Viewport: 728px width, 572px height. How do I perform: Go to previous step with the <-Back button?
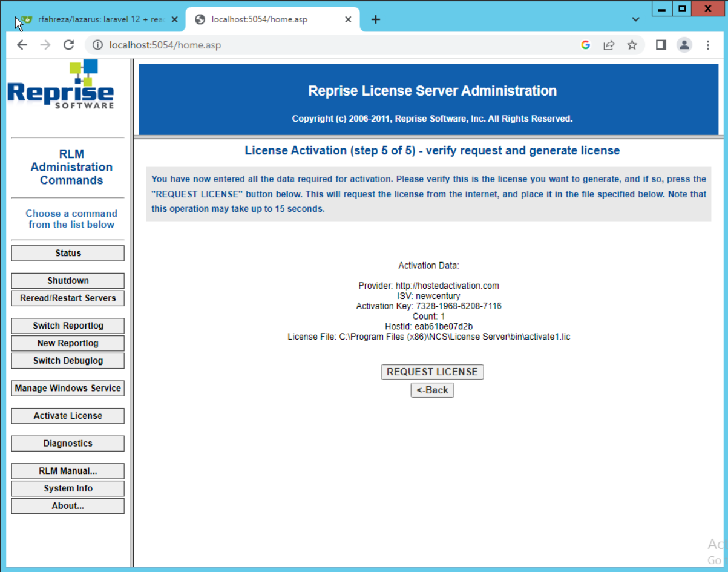(x=432, y=390)
